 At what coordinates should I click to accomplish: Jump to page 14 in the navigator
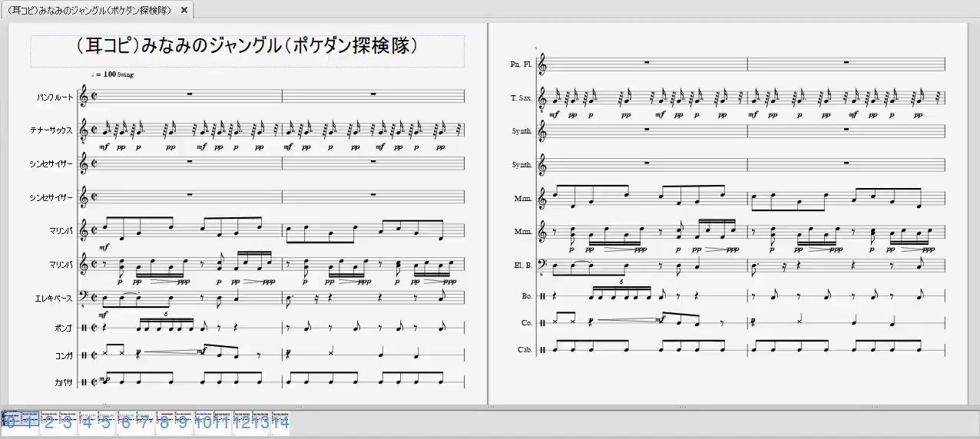[x=280, y=421]
